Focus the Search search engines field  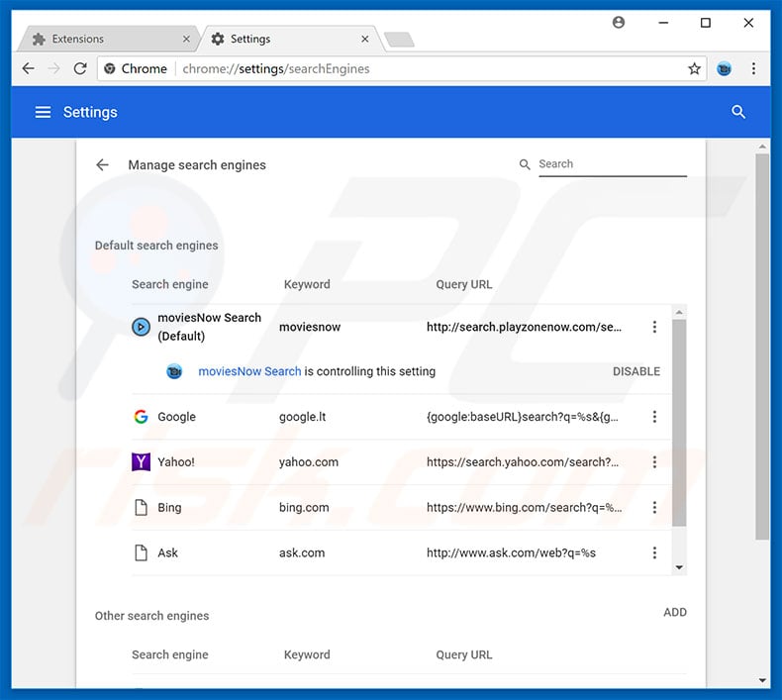tap(613, 164)
